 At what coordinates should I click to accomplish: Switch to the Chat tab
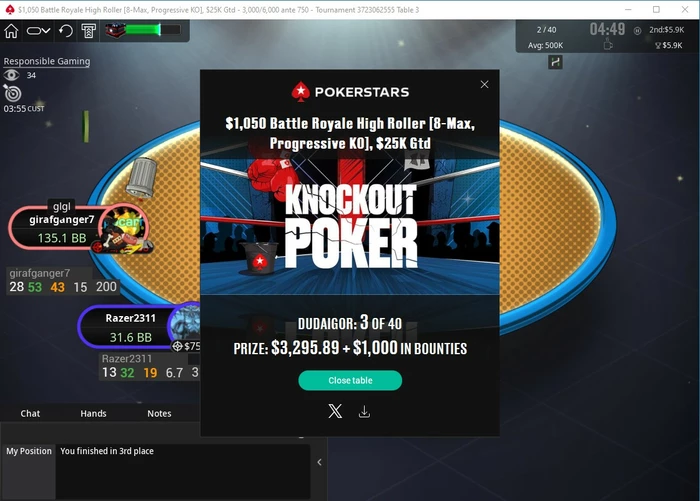click(30, 413)
